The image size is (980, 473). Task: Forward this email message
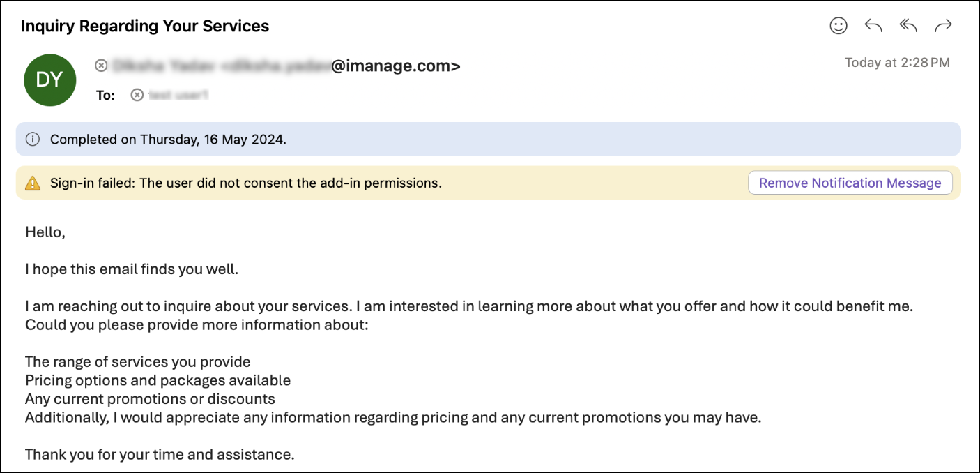pyautogui.click(x=943, y=26)
